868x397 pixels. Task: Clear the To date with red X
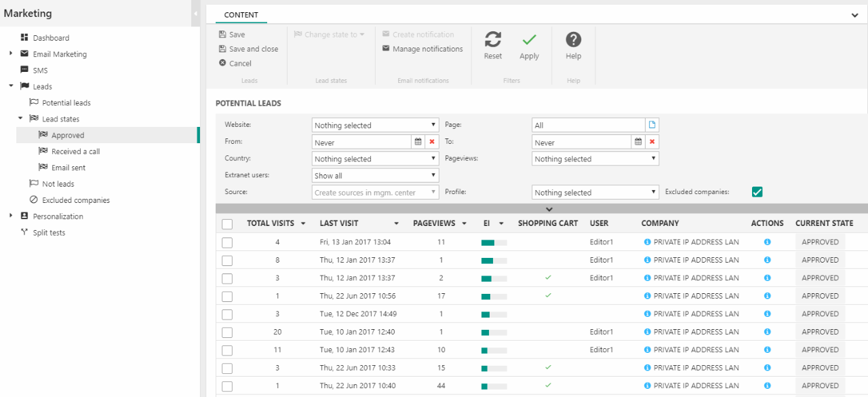(652, 142)
